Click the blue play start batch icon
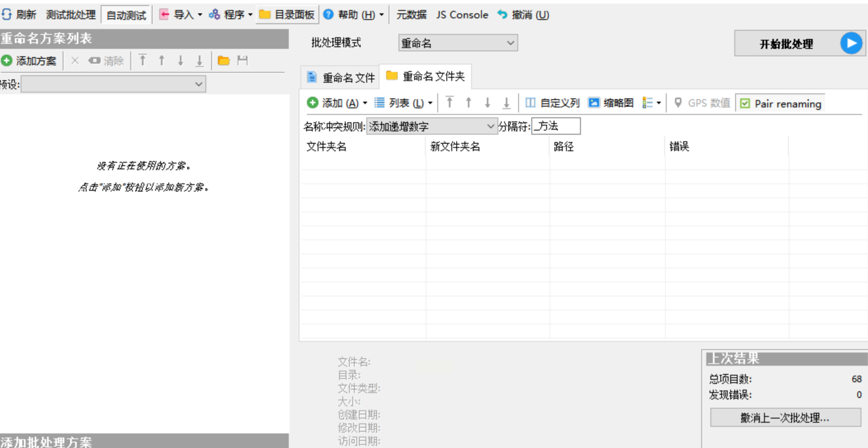Screen dimensions: 868x448 point(851,43)
